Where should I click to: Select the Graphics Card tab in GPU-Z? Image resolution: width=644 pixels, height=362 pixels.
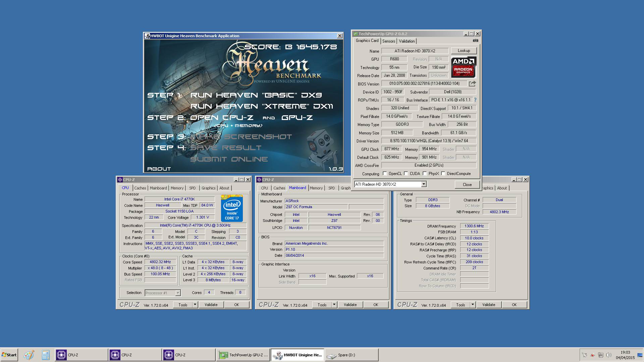coord(367,41)
